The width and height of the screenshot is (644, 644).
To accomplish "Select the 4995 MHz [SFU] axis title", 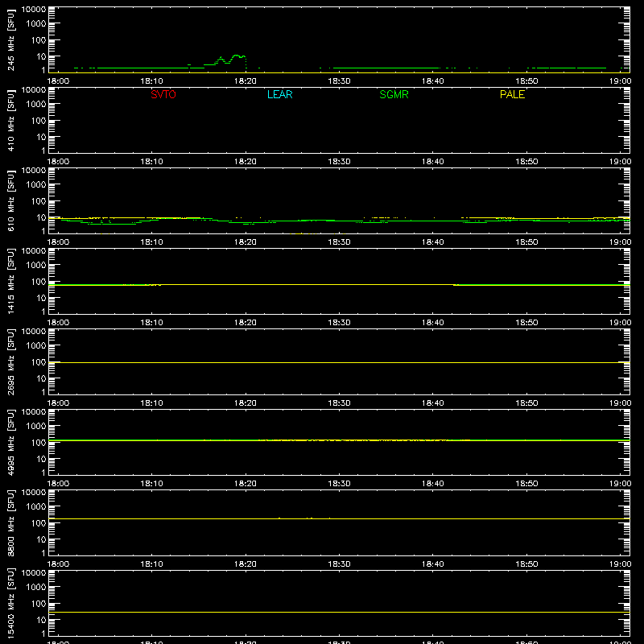I will (10, 442).
